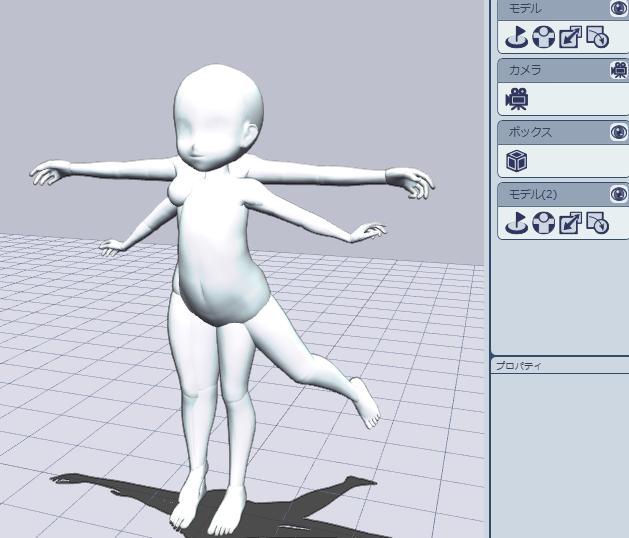
Task: Select the body pose icon under モデル(2)
Action: [x=543, y=224]
